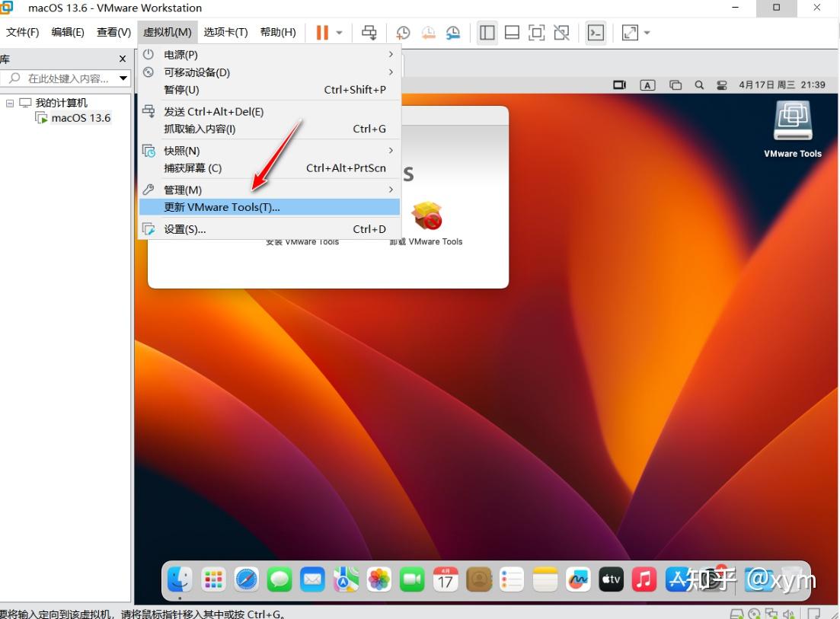This screenshot has width=840, height=619.
Task: Click the library search input field
Action: (x=64, y=78)
